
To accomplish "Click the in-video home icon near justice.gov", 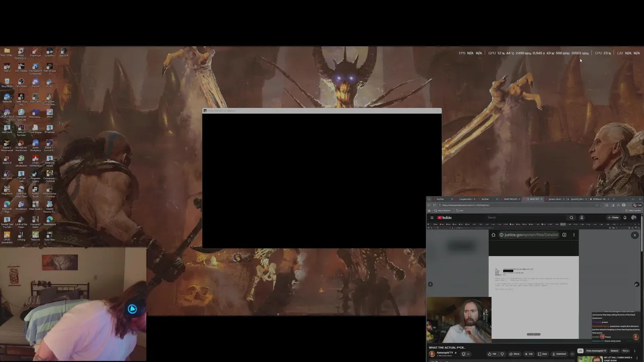I will [493, 235].
